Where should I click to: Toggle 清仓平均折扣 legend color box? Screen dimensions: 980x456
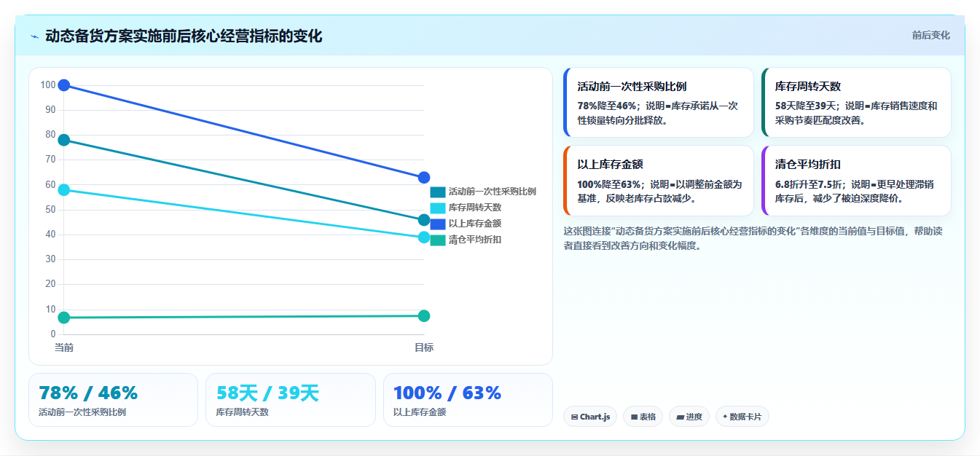[x=438, y=240]
